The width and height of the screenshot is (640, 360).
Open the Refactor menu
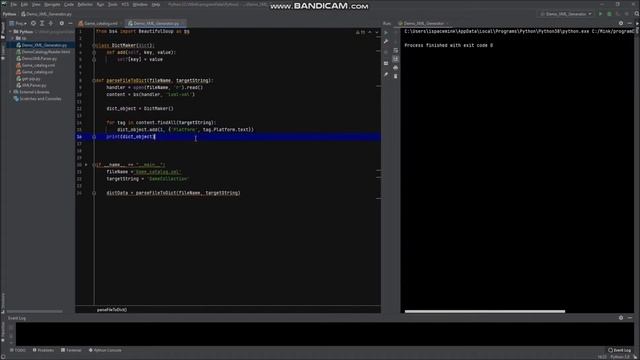coord(85,4)
